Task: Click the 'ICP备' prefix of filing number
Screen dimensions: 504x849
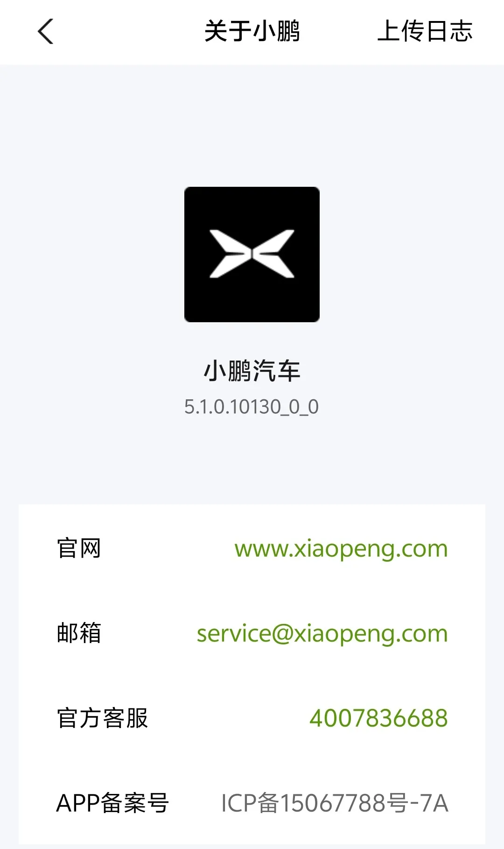Action: [250, 803]
